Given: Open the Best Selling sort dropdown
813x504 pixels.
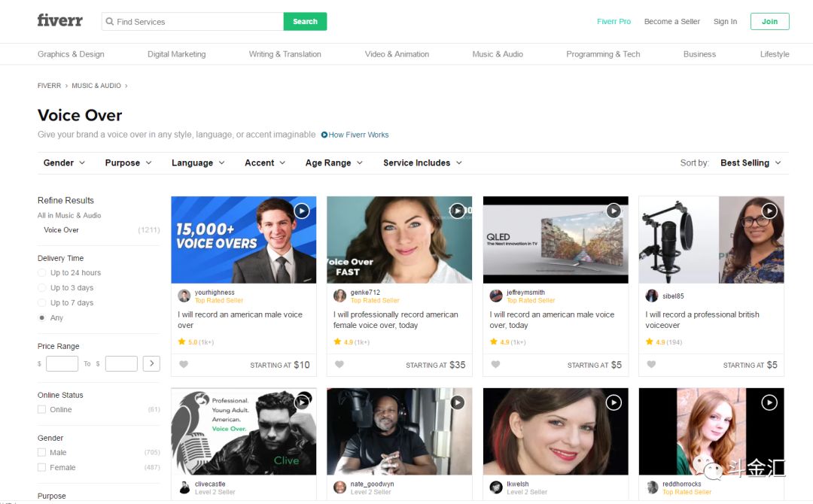Looking at the screenshot, I should (x=751, y=162).
